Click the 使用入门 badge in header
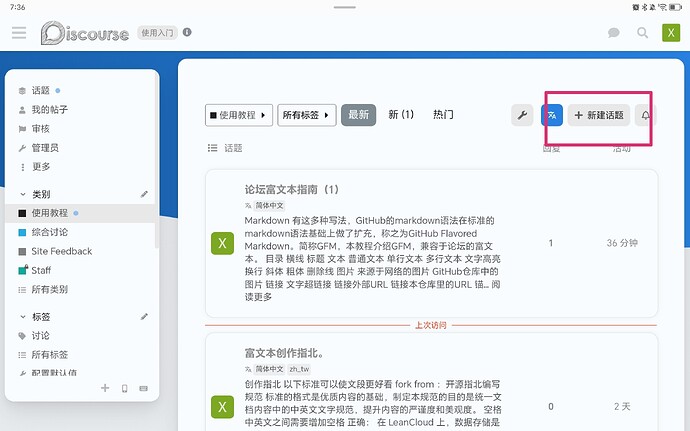Viewport: 690px width, 431px height. coord(157,33)
